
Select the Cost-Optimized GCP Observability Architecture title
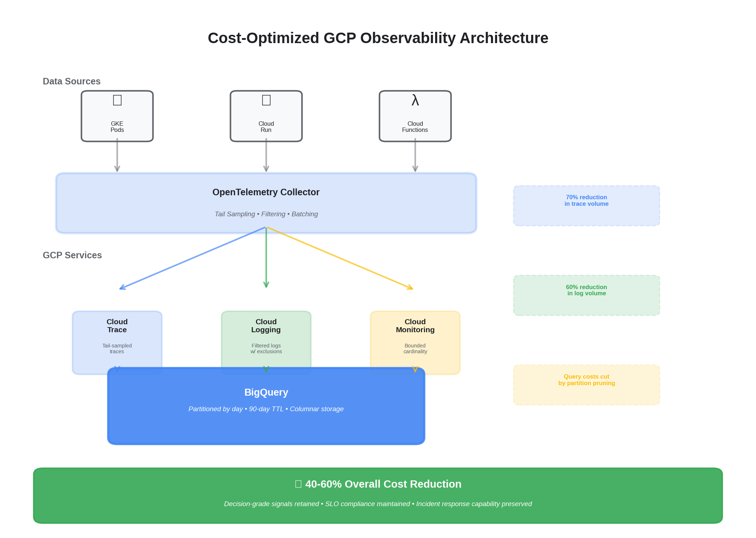tap(378, 38)
